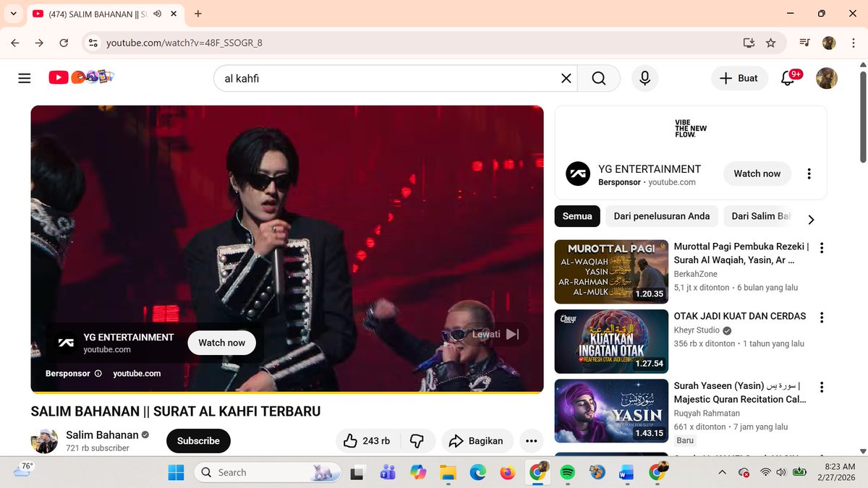Open Firefox from the taskbar

pyautogui.click(x=507, y=473)
